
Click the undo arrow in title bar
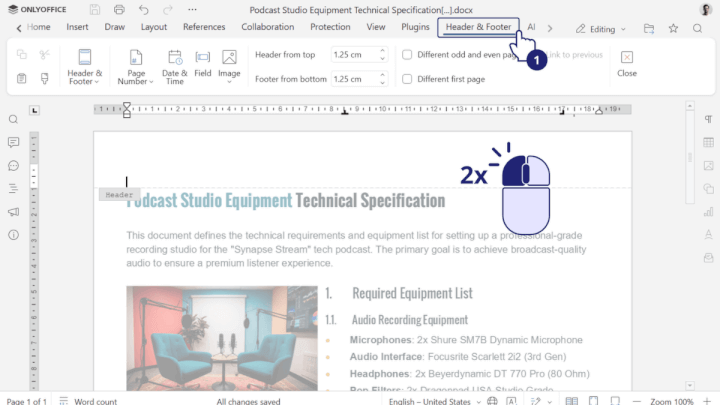[144, 9]
